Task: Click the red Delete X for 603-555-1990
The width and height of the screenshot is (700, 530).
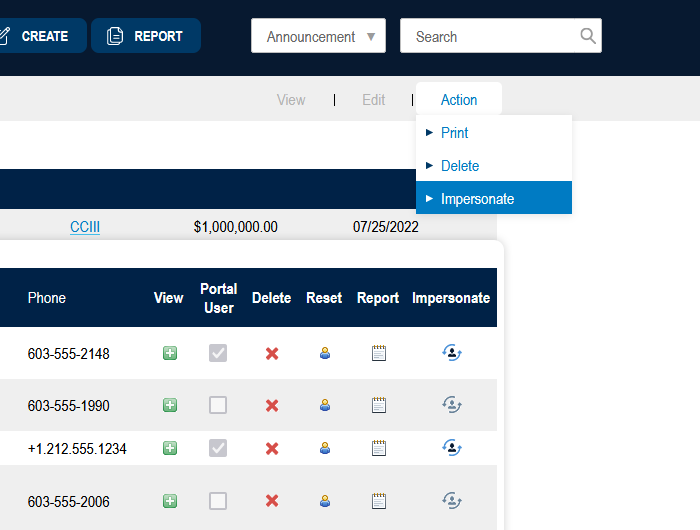Action: [x=271, y=405]
